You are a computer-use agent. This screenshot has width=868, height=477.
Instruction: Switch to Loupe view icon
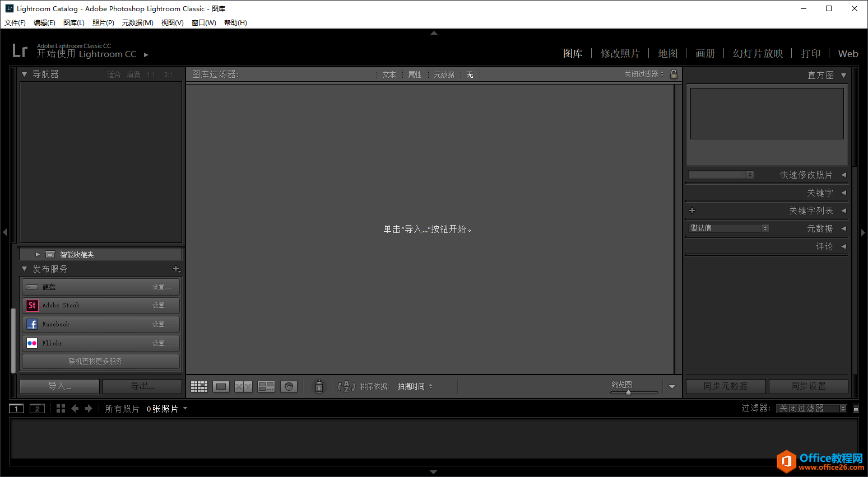(x=221, y=386)
